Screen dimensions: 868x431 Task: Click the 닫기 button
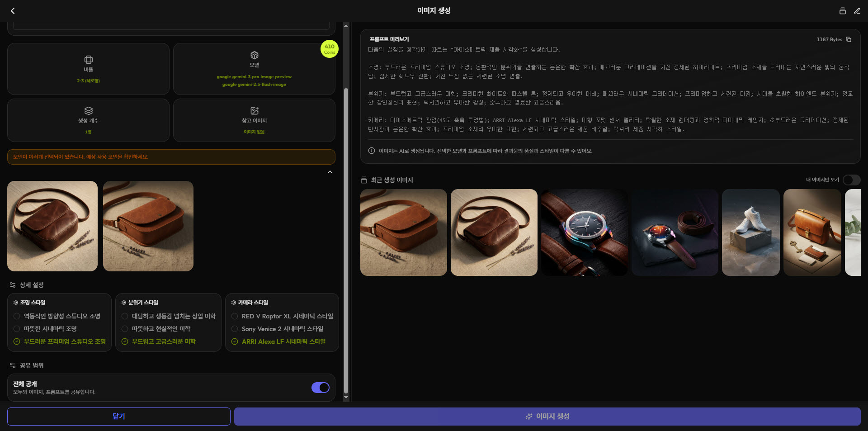(x=118, y=417)
